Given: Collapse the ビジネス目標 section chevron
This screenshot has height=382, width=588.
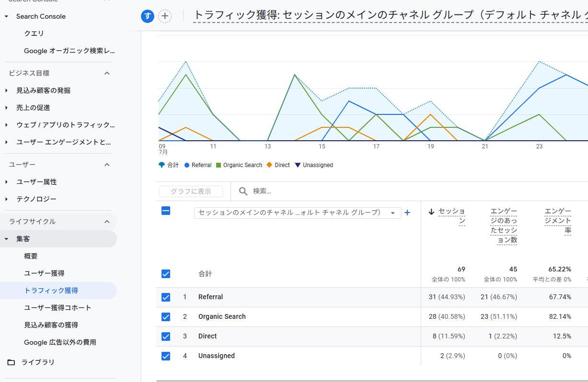Looking at the screenshot, I should 107,73.
